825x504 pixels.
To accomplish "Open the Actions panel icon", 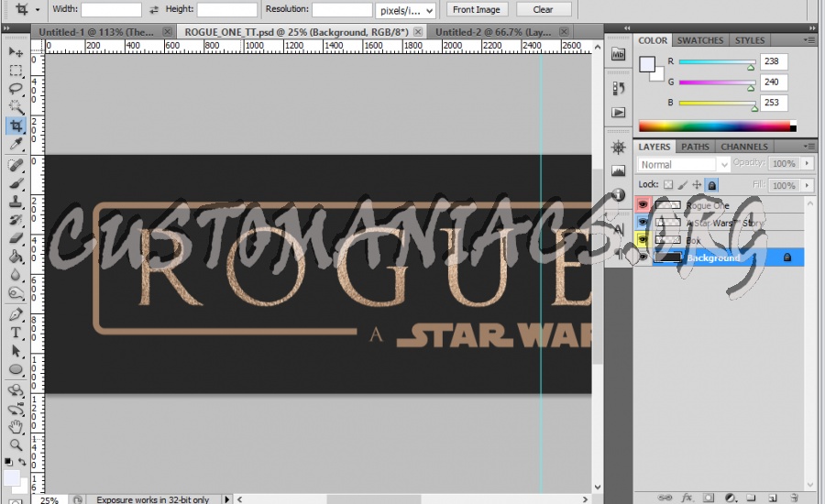I will tap(618, 112).
